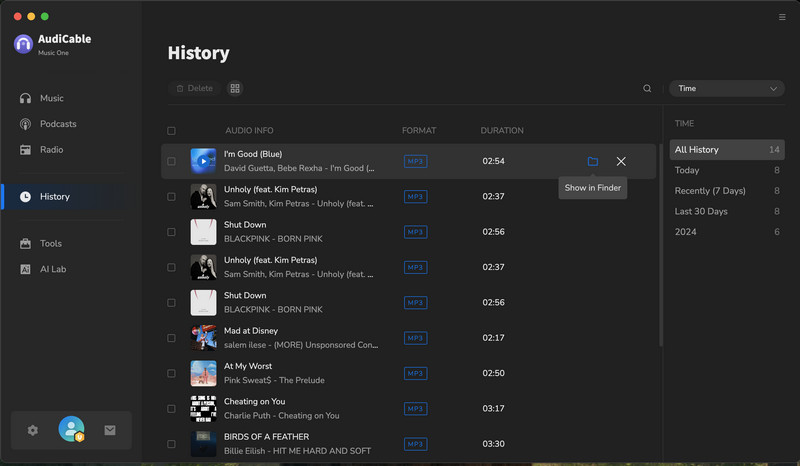Open the user account avatar

coord(71,429)
